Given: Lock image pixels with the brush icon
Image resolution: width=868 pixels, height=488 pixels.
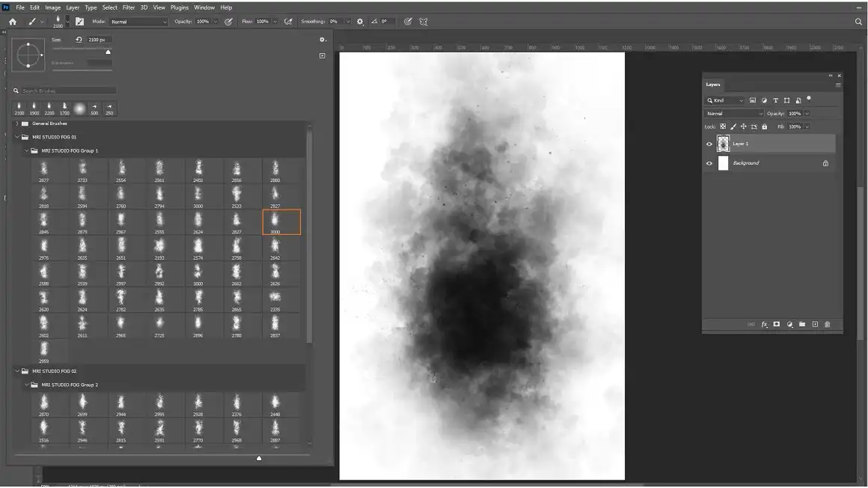Looking at the screenshot, I should 733,126.
